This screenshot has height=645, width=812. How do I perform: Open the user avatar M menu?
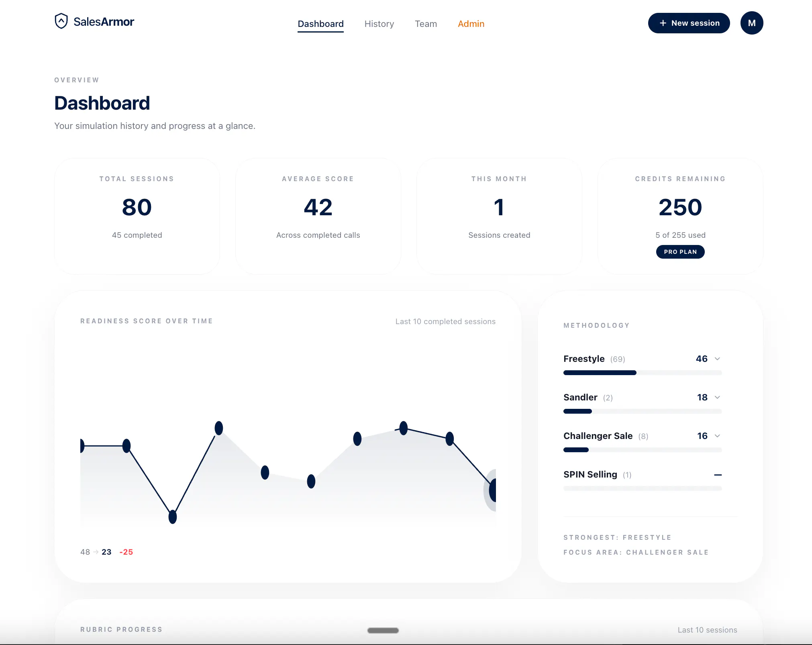tap(752, 23)
